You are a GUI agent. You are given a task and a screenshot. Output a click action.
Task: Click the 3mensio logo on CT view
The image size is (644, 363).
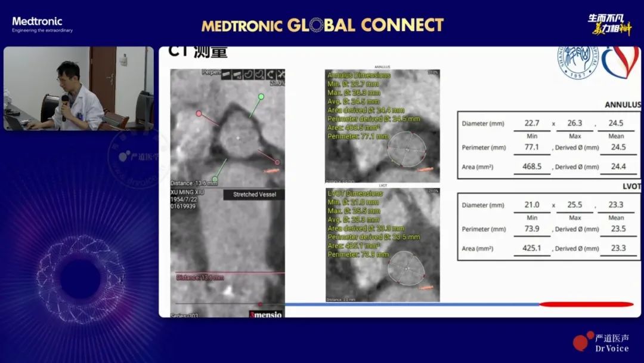(x=265, y=314)
